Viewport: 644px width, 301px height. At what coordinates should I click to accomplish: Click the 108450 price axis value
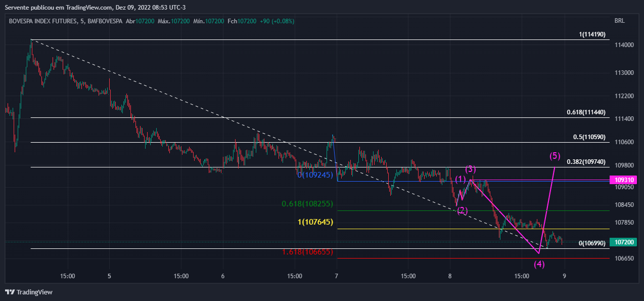pos(623,205)
